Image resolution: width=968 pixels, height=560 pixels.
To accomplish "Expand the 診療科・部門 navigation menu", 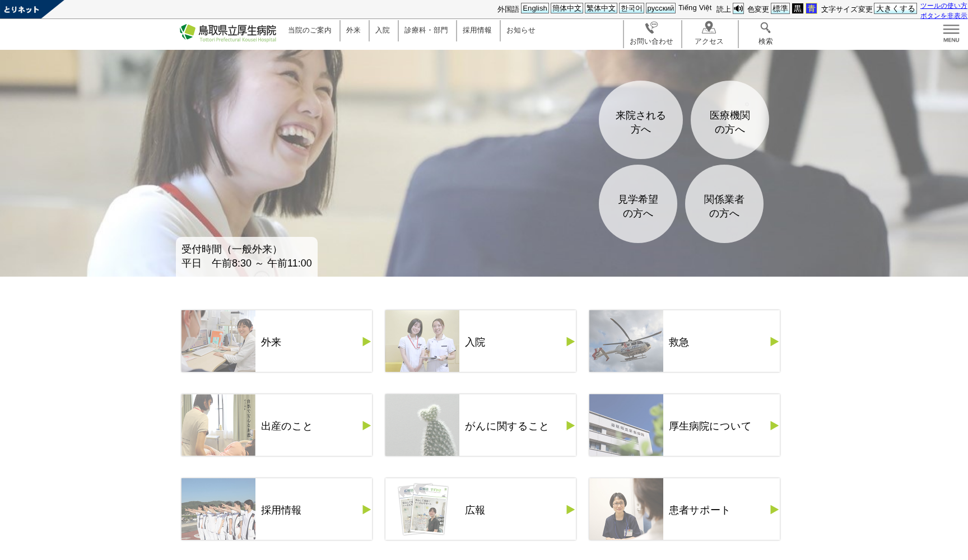I will (x=426, y=30).
